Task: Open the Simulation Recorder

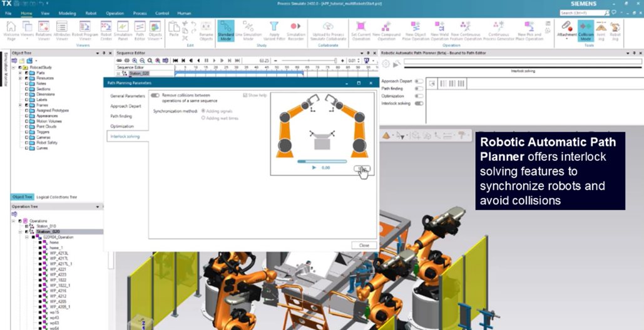Action: [x=295, y=31]
